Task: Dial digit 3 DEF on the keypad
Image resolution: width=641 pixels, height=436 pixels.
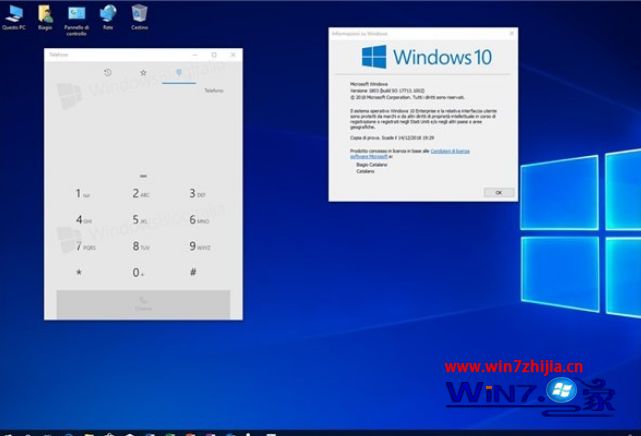Action: [197, 193]
